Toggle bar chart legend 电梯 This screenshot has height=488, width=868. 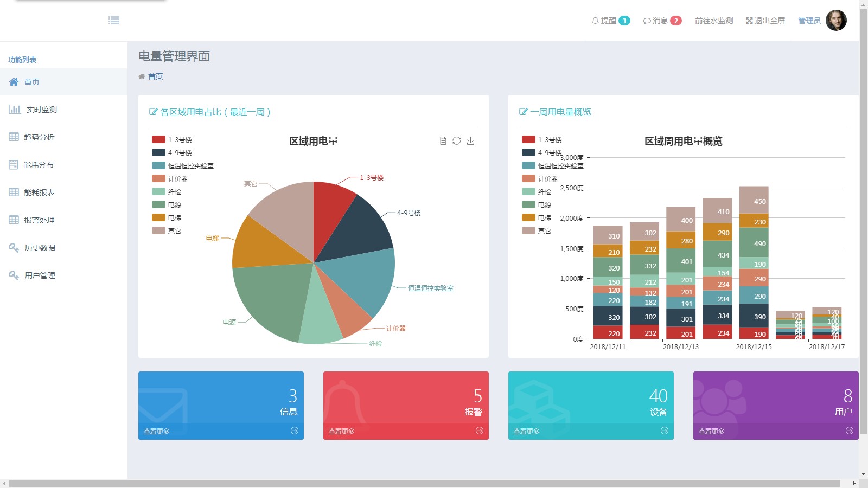click(537, 217)
